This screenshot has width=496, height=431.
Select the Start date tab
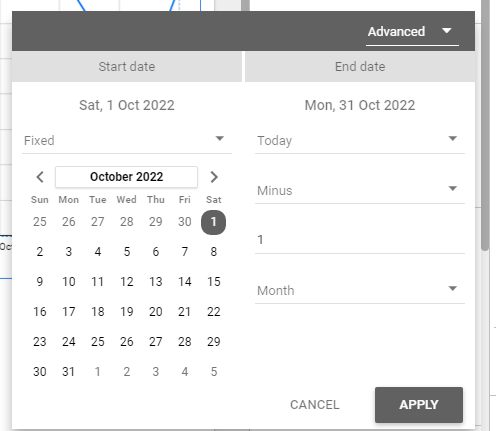(x=127, y=66)
